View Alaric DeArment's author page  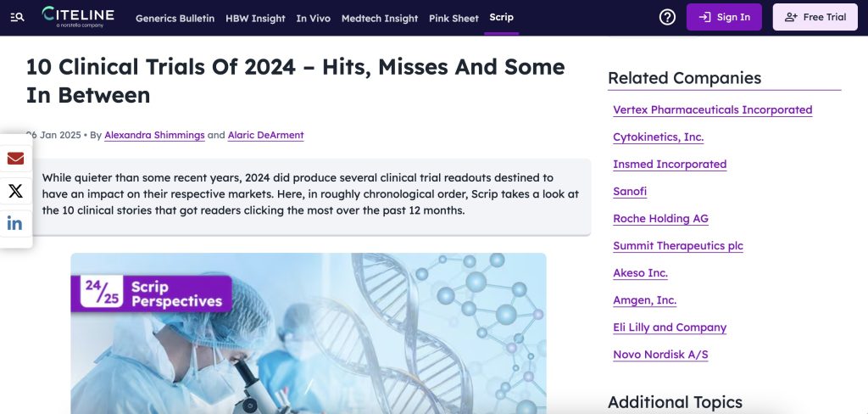[x=266, y=135]
